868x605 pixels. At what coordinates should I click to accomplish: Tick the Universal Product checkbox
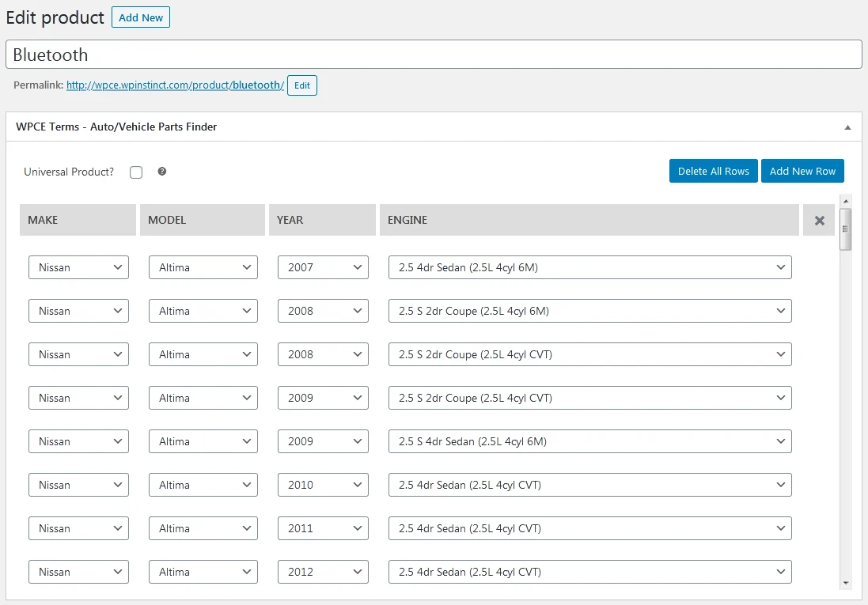pyautogui.click(x=136, y=172)
